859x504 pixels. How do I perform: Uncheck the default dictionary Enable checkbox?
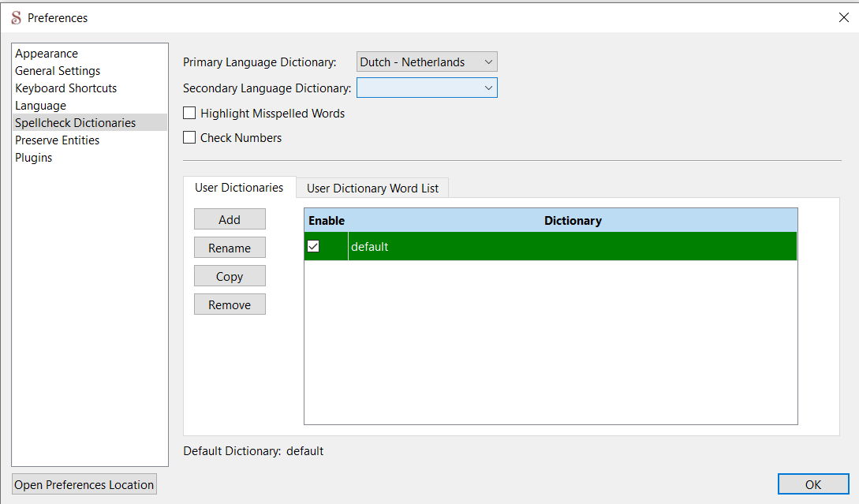coord(313,247)
